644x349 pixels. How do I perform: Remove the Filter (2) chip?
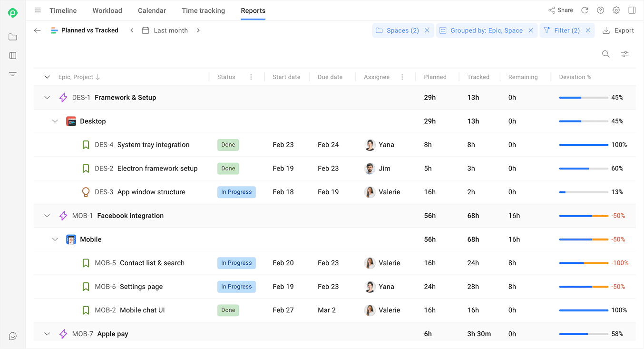(x=588, y=30)
